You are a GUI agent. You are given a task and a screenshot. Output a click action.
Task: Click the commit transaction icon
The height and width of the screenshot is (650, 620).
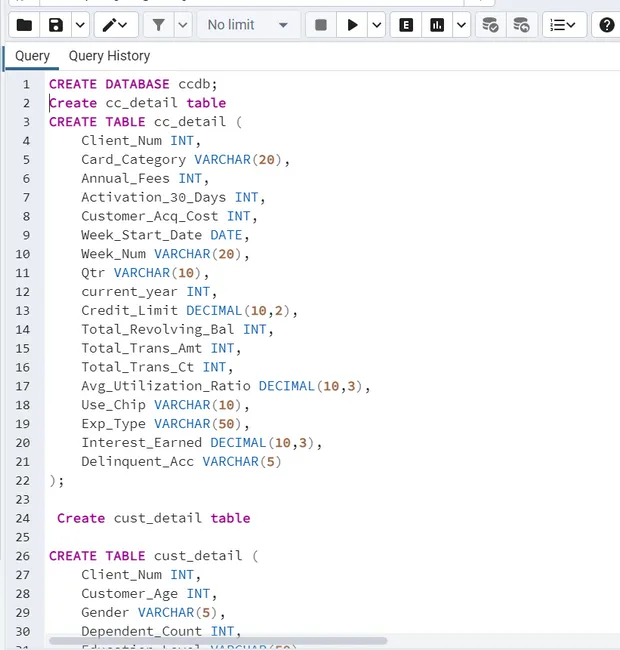[490, 25]
